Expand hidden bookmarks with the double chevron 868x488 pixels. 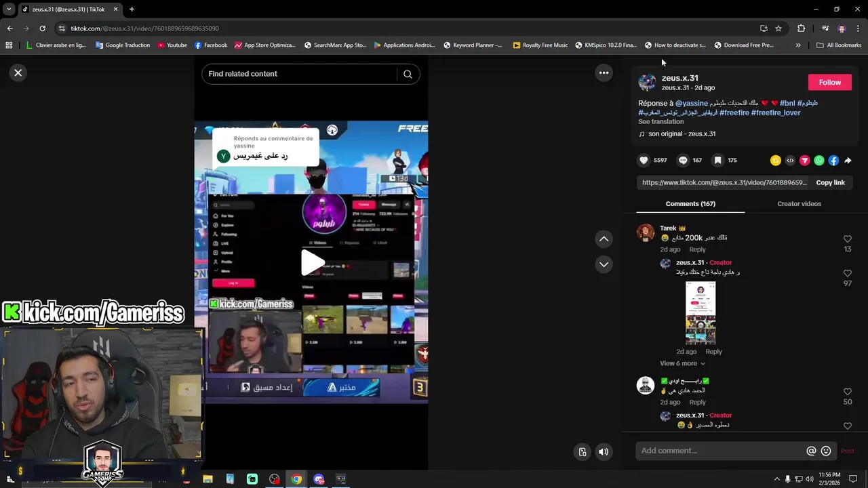[x=798, y=45]
